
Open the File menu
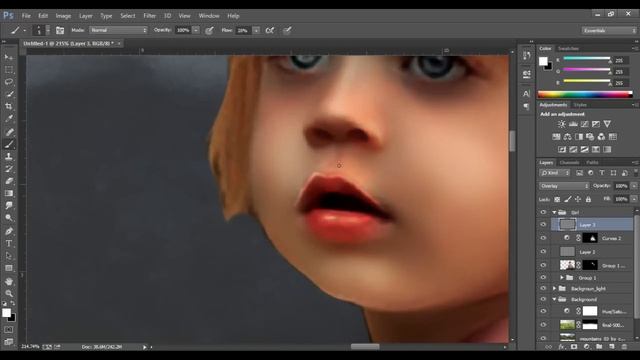click(26, 16)
